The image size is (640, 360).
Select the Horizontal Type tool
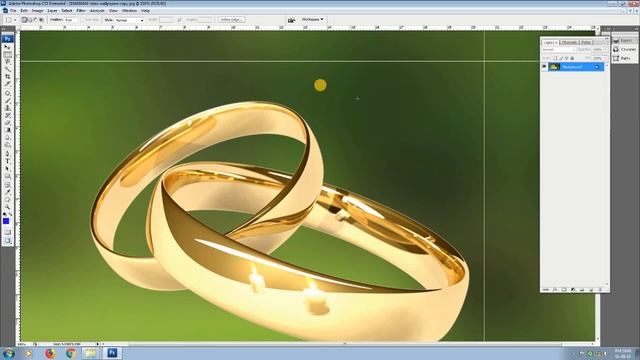point(7,161)
